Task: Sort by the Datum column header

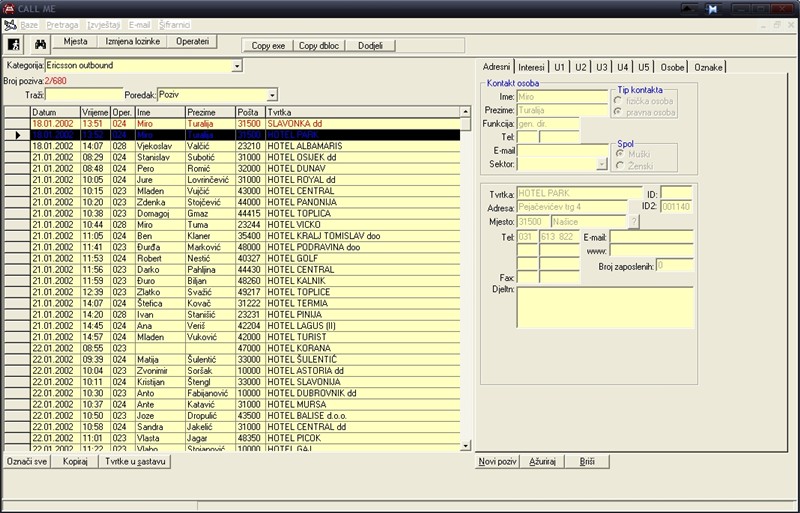Action: coord(55,112)
